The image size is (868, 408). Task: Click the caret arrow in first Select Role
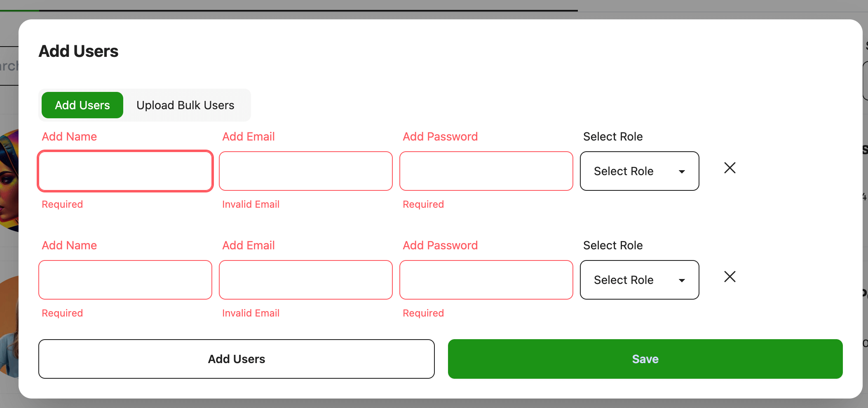coord(682,171)
